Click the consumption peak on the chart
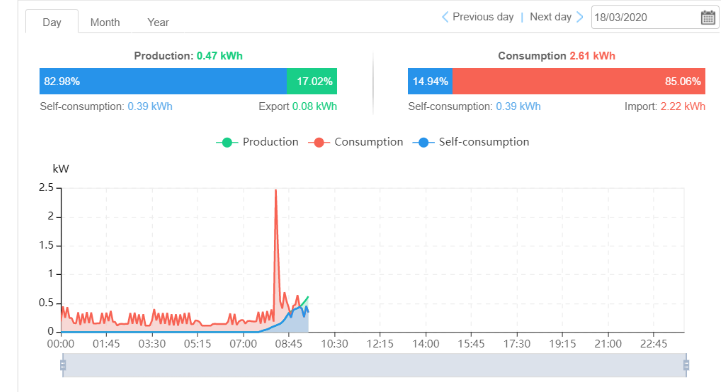 276,190
